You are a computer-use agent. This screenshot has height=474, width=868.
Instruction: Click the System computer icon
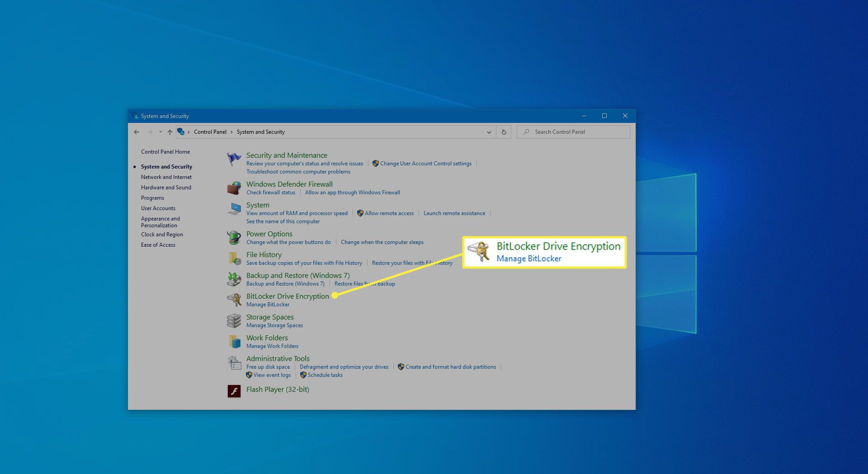[234, 209]
